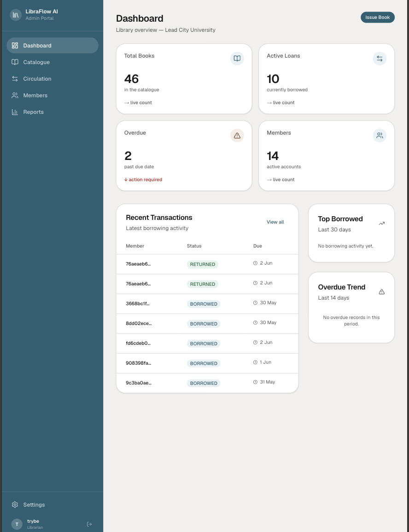Click the Reports bar chart icon in sidebar
Screen dimensions: 409x532
(15, 112)
